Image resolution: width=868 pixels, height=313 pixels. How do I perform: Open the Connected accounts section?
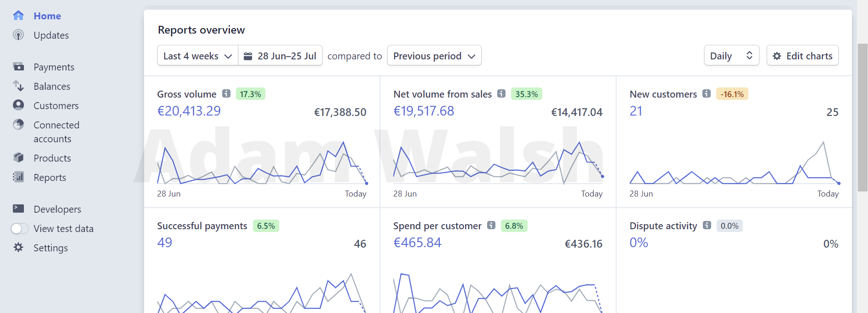click(x=57, y=132)
